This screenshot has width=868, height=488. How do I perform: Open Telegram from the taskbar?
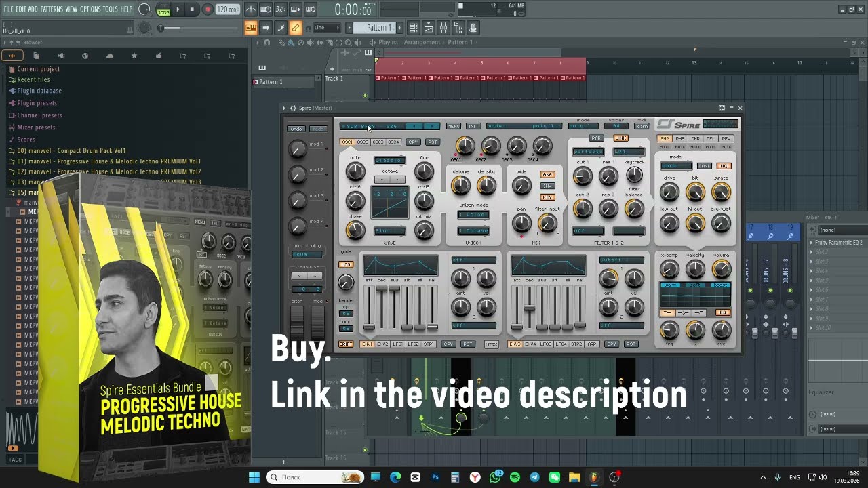pyautogui.click(x=534, y=477)
